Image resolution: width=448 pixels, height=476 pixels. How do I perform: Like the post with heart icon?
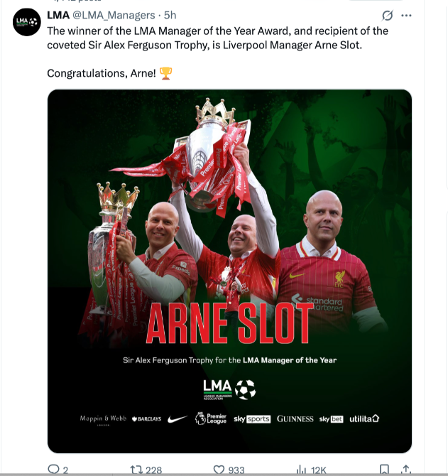tap(219, 470)
